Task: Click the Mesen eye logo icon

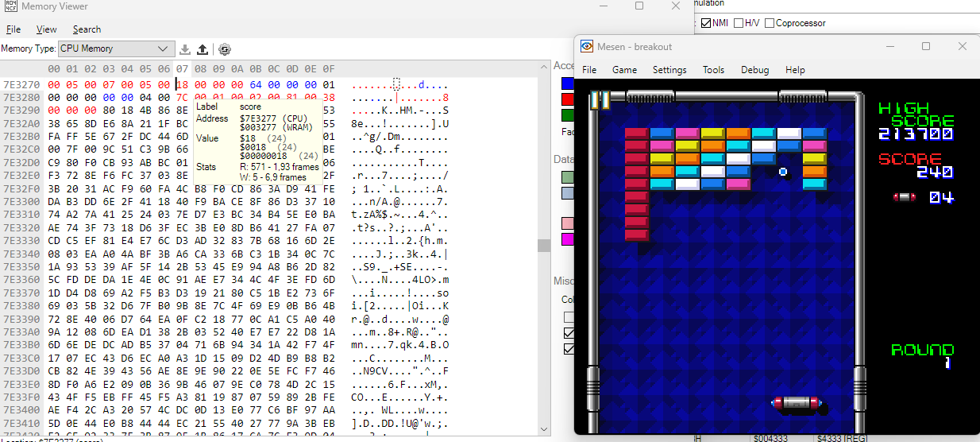Action: pos(587,47)
